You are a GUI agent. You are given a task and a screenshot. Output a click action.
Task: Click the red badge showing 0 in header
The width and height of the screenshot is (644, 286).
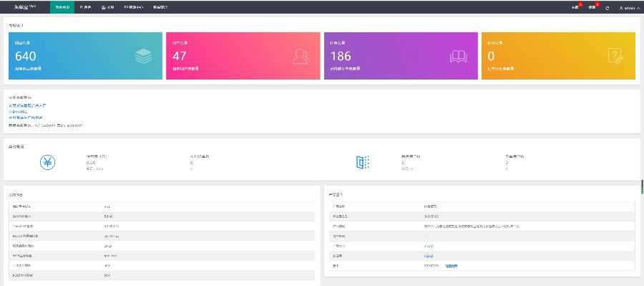point(580,4)
